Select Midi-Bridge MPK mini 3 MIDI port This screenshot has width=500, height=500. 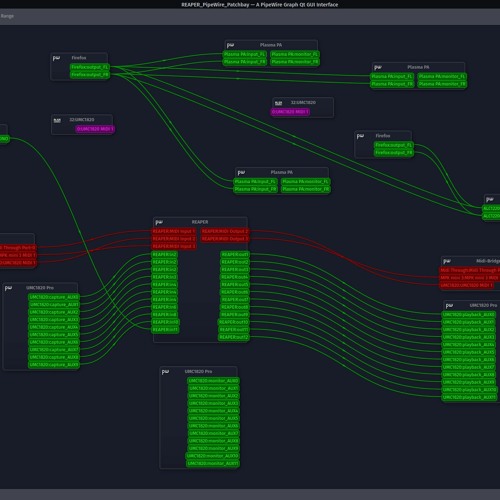[470, 278]
